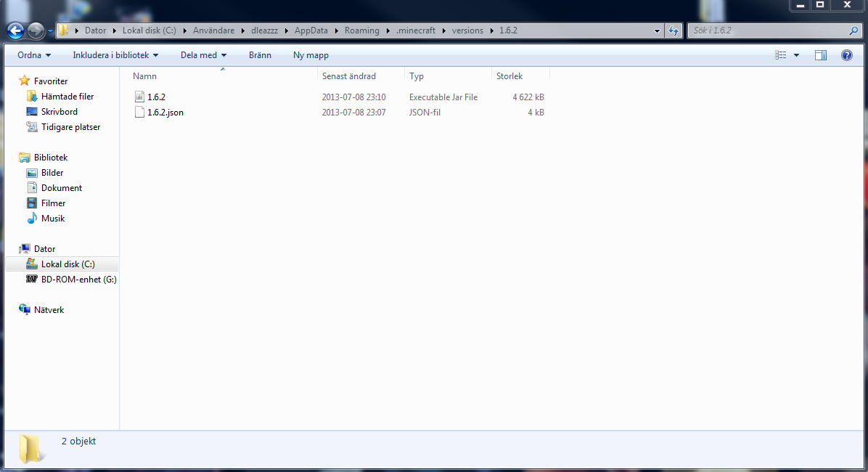
Task: Navigate to Roaming in breadcrumb
Action: point(362,30)
